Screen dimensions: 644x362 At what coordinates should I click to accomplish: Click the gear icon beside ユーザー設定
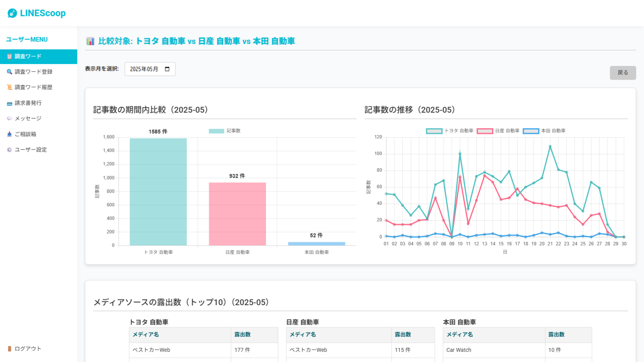click(x=9, y=150)
